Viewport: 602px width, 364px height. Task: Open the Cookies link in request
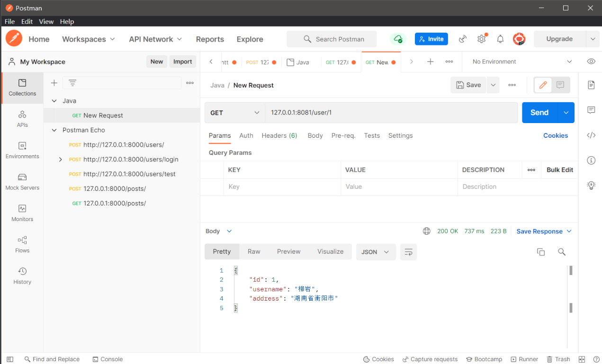click(556, 135)
